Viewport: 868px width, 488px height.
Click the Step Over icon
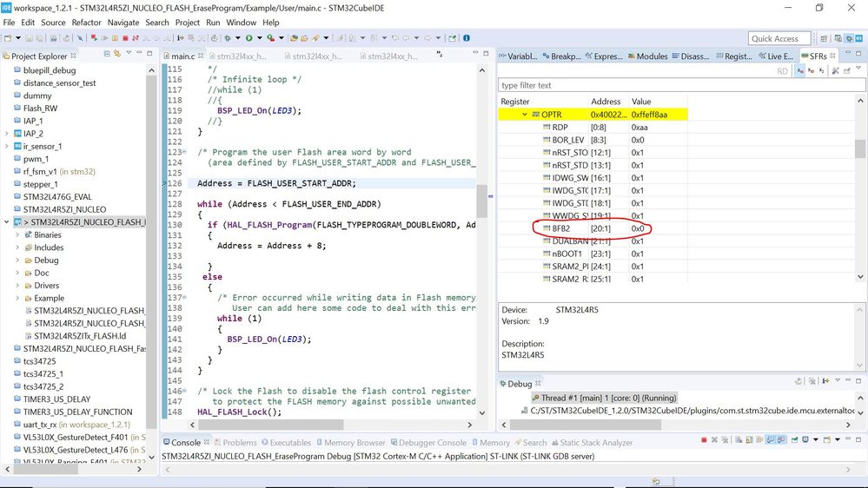click(156, 38)
